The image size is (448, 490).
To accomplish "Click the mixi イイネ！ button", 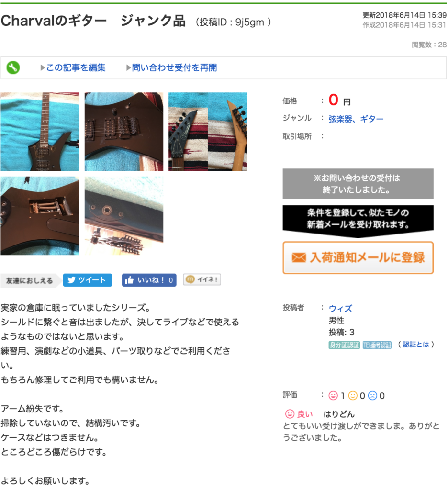I will pos(202,279).
